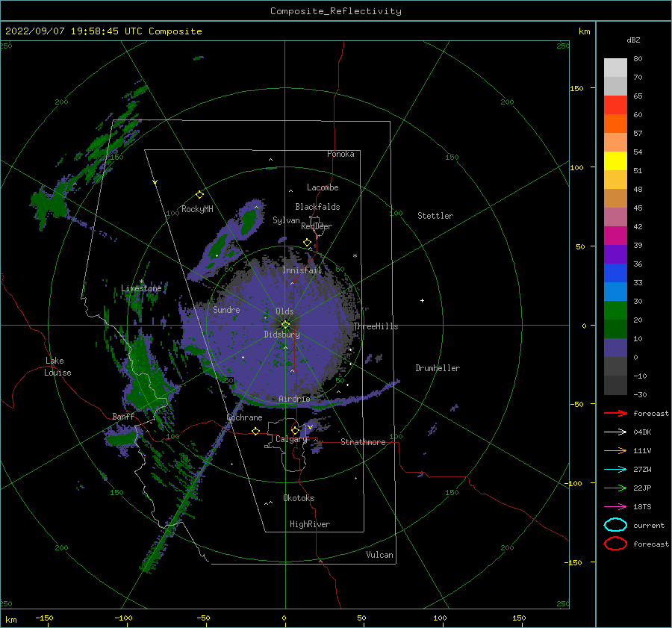
Task: Click the Vulcan label
Action: 380,555
